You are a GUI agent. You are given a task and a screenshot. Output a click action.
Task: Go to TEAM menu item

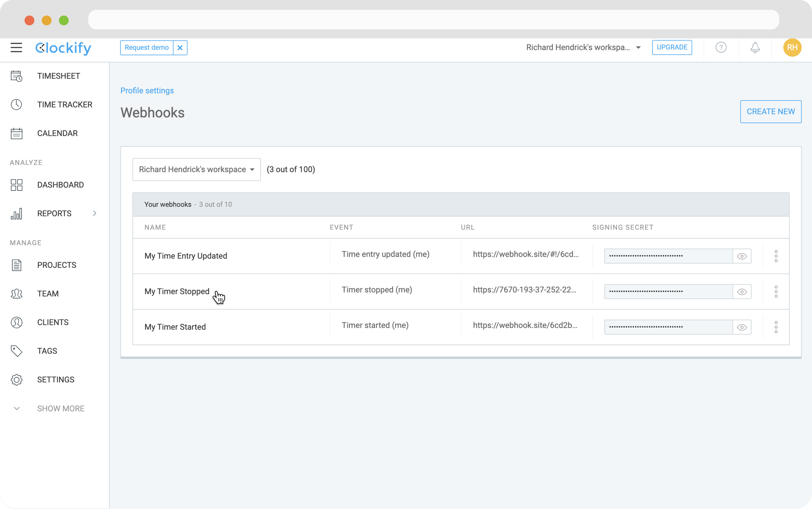(48, 294)
